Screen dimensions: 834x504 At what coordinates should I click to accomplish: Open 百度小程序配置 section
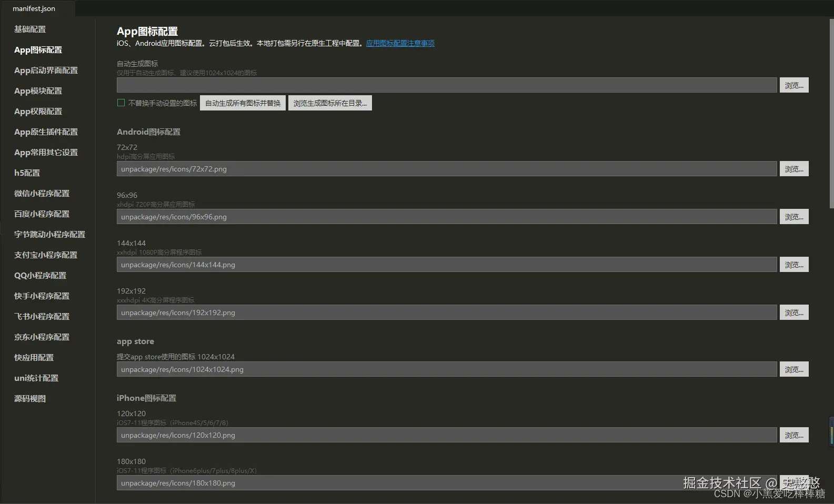pos(42,214)
